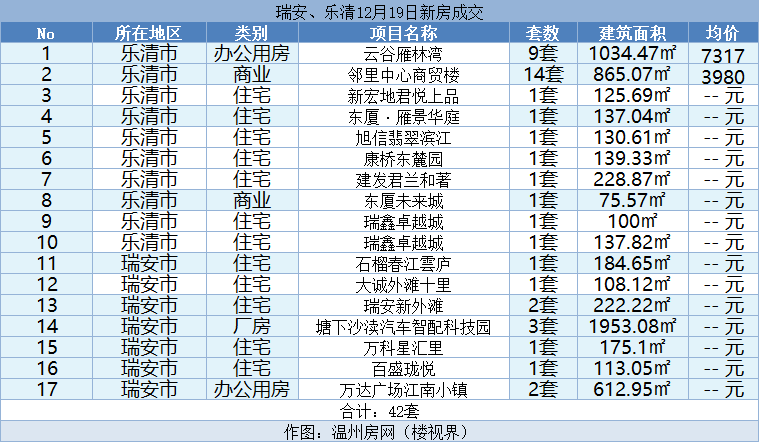This screenshot has width=759, height=442.
Task: Click project name 万科星汇里
Action: pos(403,348)
